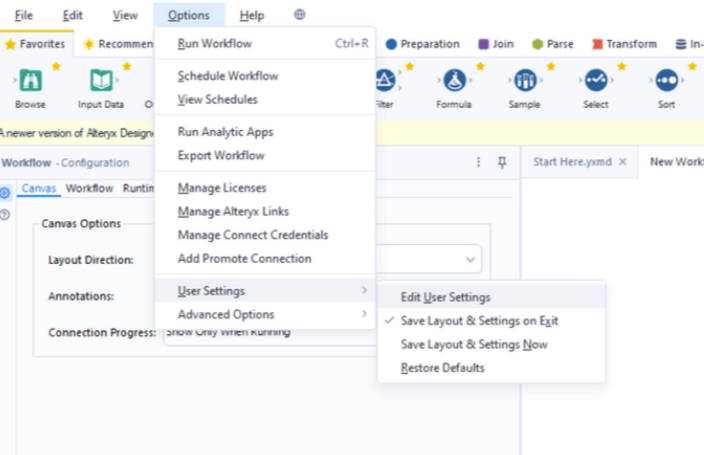Close the Start Here.yxmd tab
This screenshot has height=455, width=704.
623,162
